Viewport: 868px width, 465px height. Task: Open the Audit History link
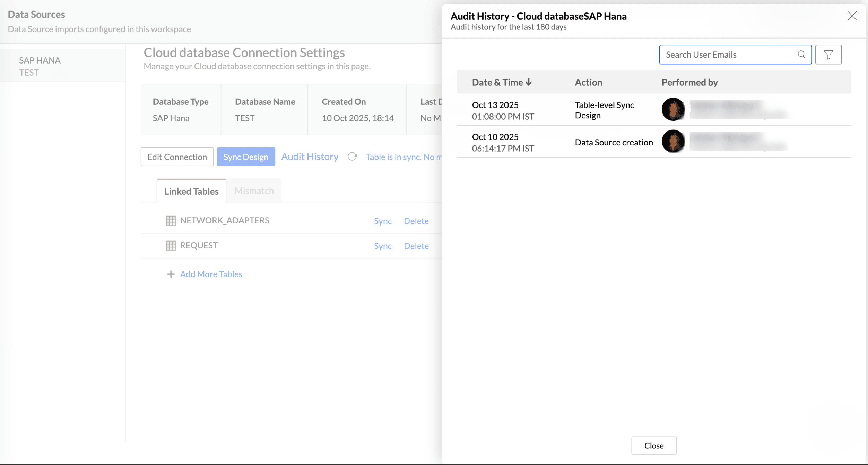(x=310, y=157)
